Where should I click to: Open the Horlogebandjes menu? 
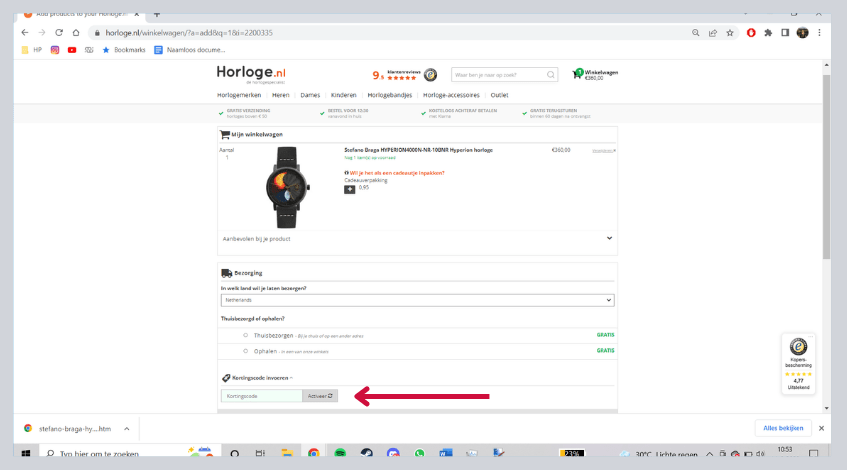click(389, 95)
